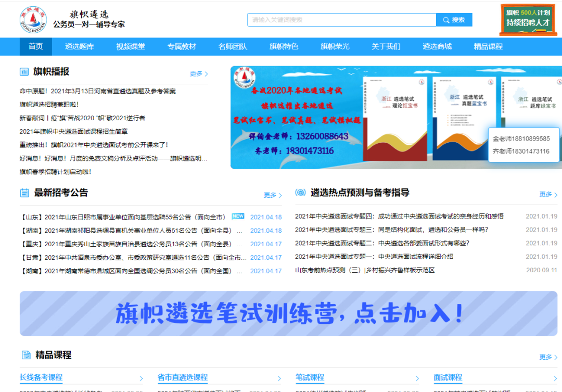This screenshot has width=562, height=392.
Task: Select the 首页 home tab
Action: [x=35, y=46]
